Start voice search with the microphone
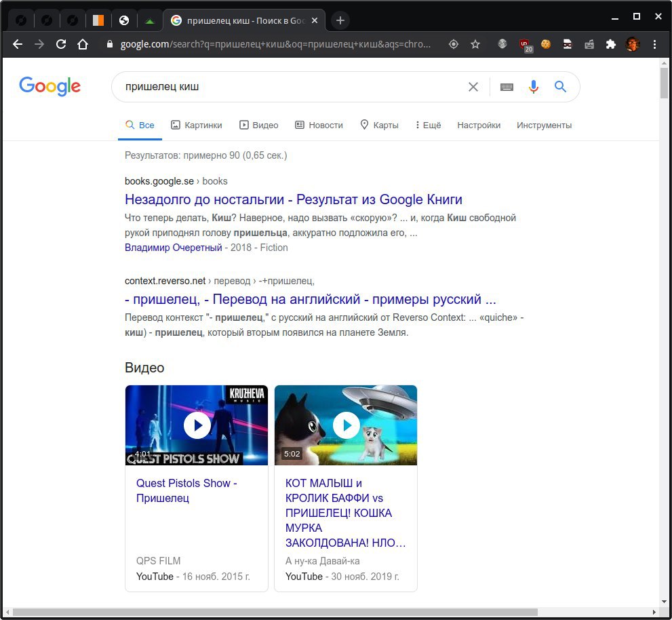This screenshot has height=620, width=672. tap(533, 87)
